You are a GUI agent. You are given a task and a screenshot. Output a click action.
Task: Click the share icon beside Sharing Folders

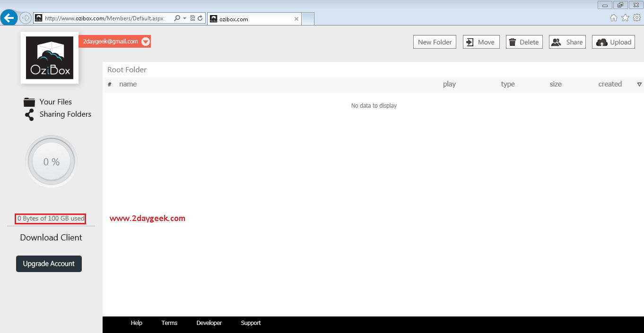pyautogui.click(x=29, y=115)
